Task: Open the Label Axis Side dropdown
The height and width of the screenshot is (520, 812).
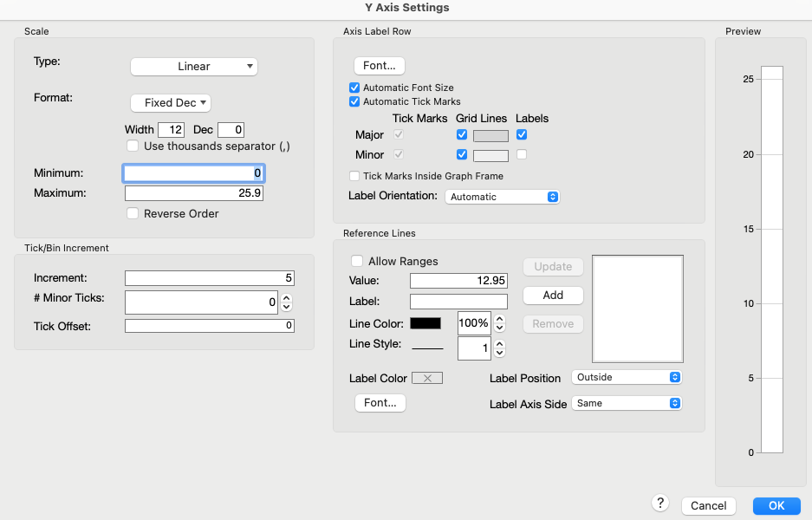Action: click(x=626, y=403)
